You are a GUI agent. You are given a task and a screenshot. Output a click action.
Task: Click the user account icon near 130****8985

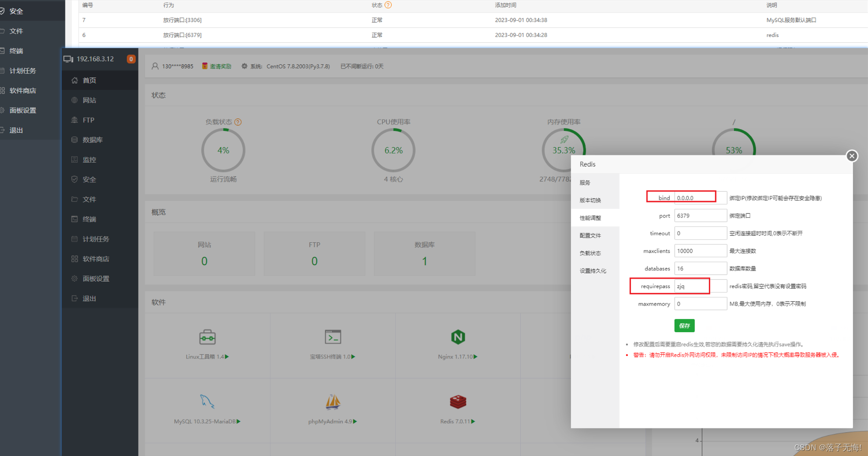point(155,66)
